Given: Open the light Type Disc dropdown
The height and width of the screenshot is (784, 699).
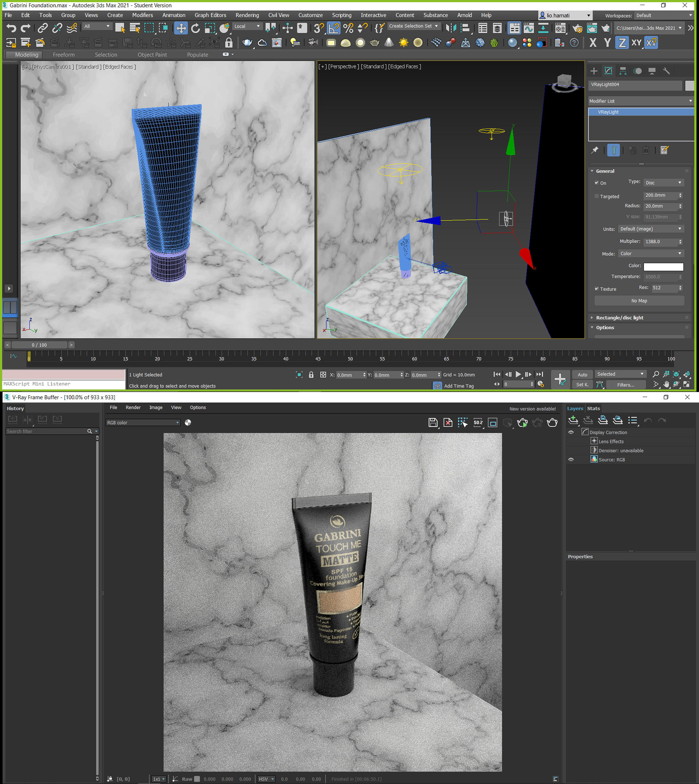Looking at the screenshot, I should click(x=663, y=183).
